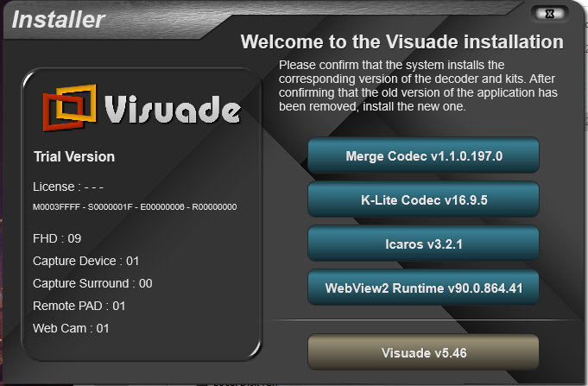Click the Welcome to the Visuade installation heading
This screenshot has height=386, width=588.
click(x=401, y=42)
